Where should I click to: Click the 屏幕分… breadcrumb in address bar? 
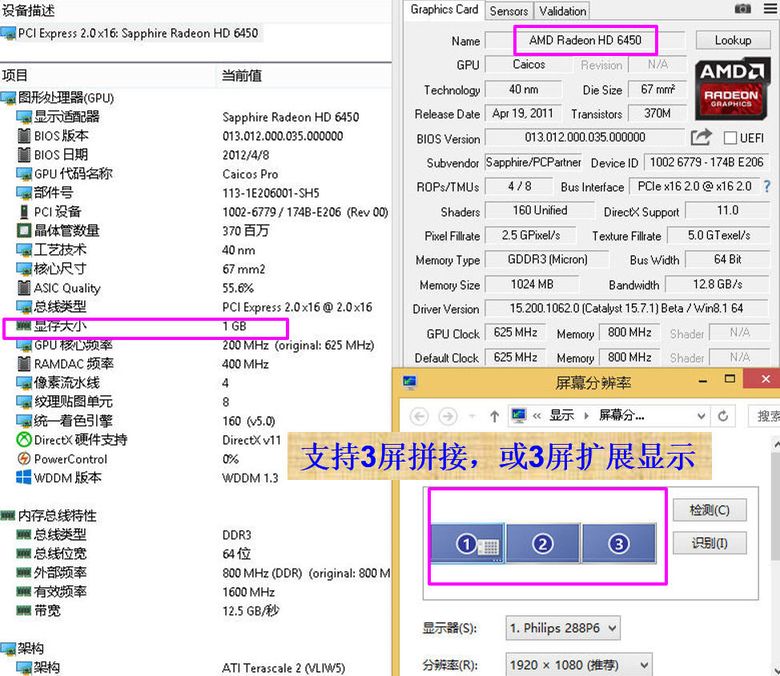click(x=621, y=415)
